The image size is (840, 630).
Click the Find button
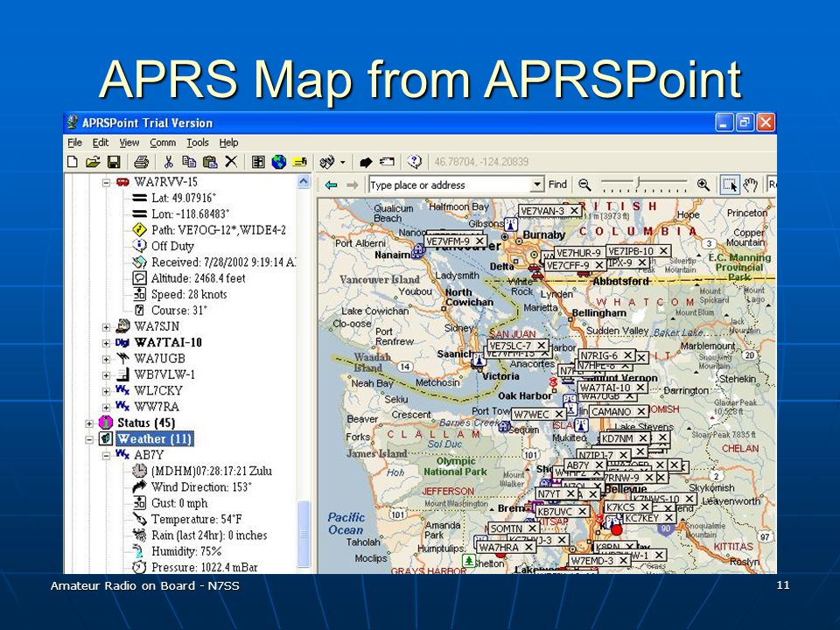pyautogui.click(x=557, y=185)
